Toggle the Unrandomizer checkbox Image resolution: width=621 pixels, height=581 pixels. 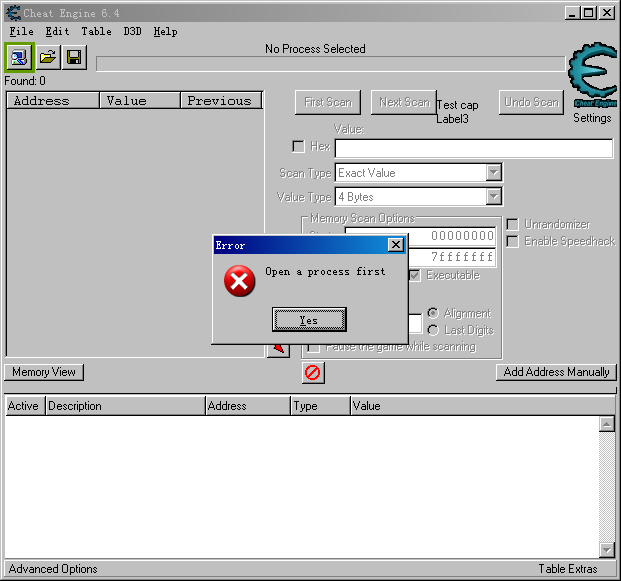(513, 224)
